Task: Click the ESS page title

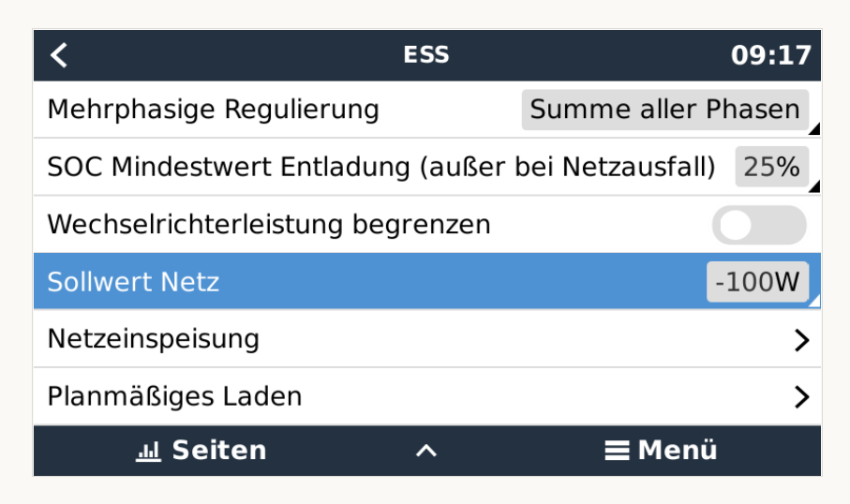Action: 426,55
